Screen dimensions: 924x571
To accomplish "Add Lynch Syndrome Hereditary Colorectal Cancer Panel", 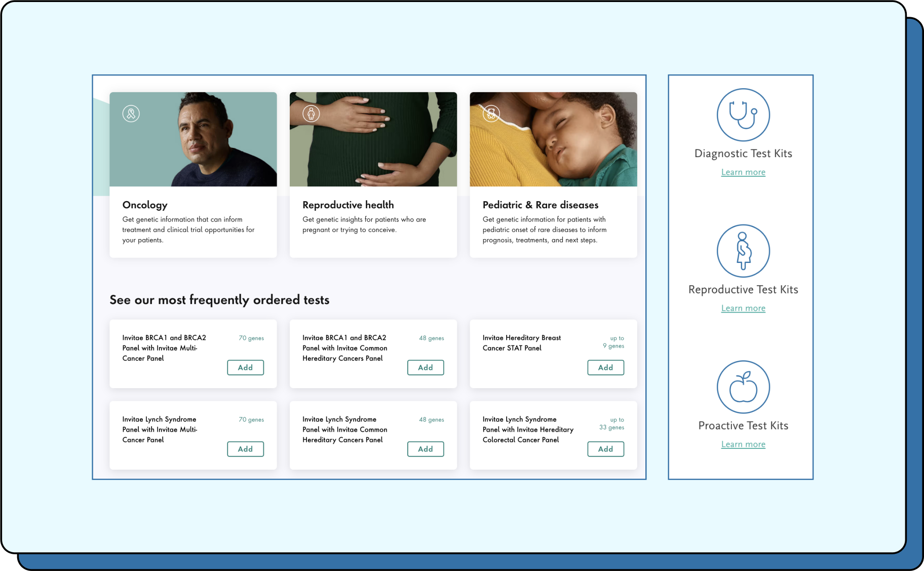I will pyautogui.click(x=605, y=449).
